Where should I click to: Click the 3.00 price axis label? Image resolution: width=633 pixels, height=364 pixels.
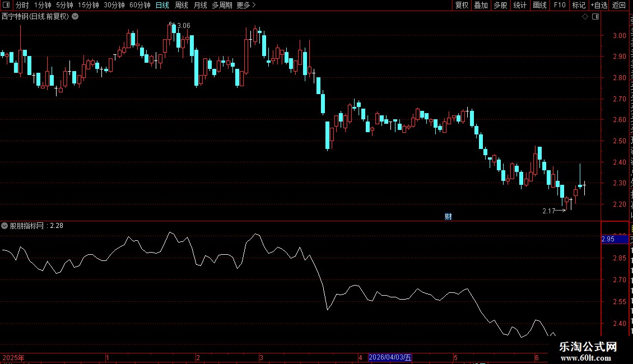[619, 35]
